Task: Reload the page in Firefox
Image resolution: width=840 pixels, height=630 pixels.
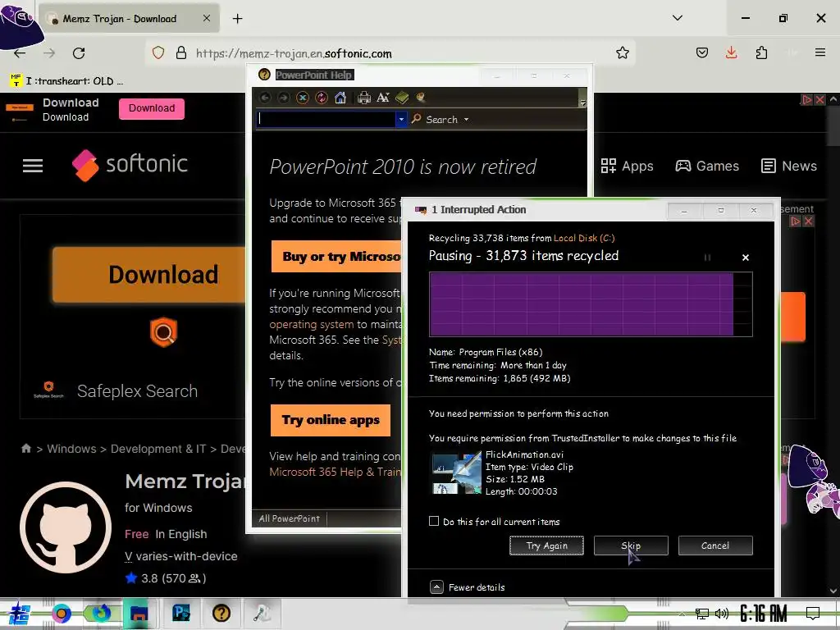Action: 79,53
